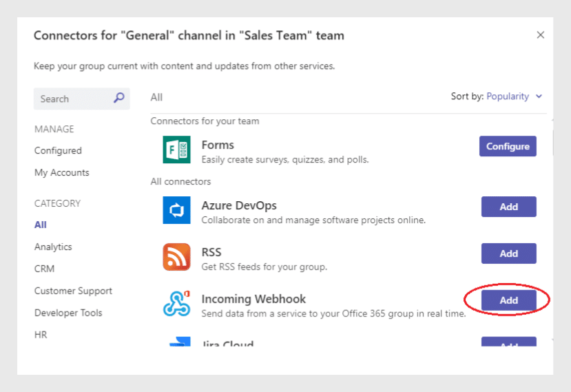Click the Azure DevOps title text
Viewport: 571px width, 392px height.
coord(239,205)
